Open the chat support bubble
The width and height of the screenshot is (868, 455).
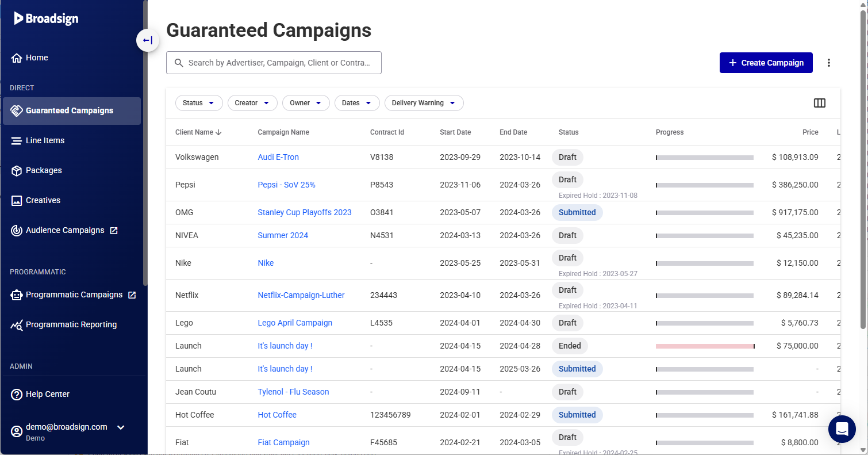[842, 429]
